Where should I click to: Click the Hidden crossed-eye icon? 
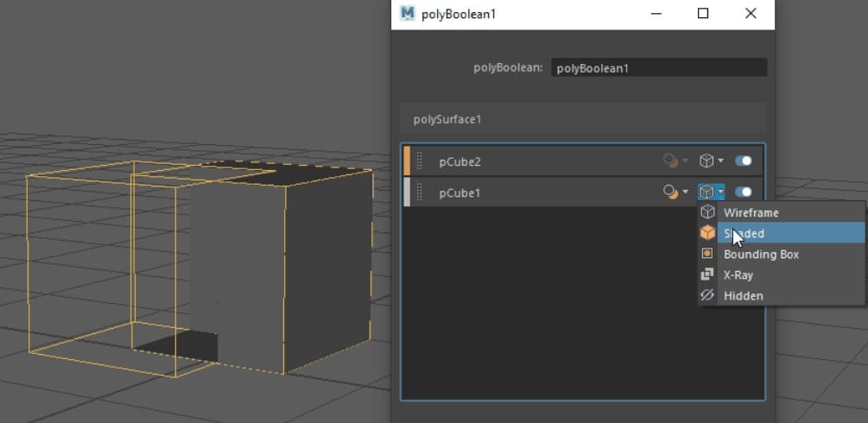tap(707, 295)
